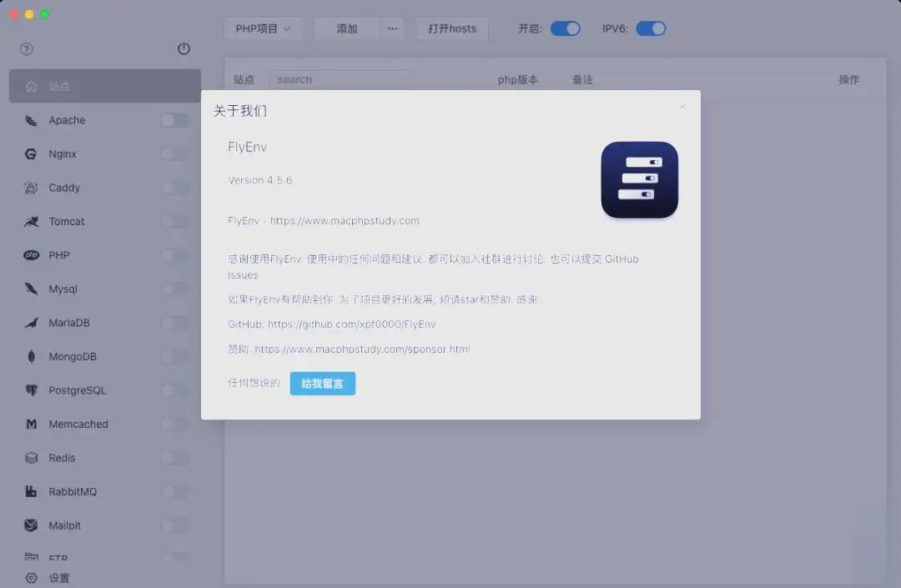Open the Memcached sidebar item
Screen dimensions: 901x588
105,425
